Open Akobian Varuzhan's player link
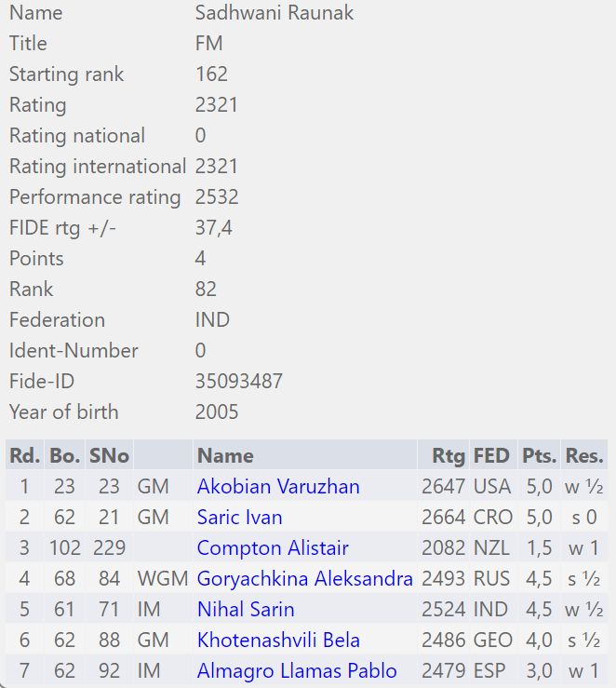The width and height of the screenshot is (616, 688). 278,486
